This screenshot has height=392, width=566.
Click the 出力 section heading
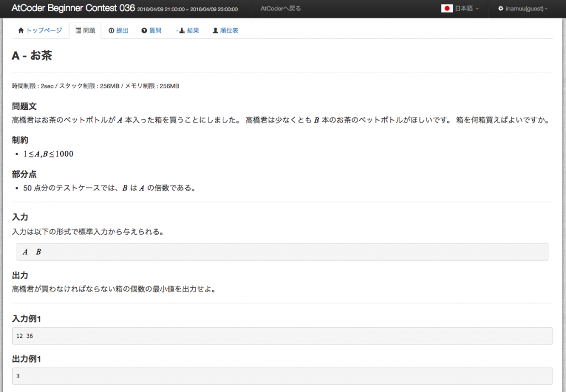pos(20,276)
